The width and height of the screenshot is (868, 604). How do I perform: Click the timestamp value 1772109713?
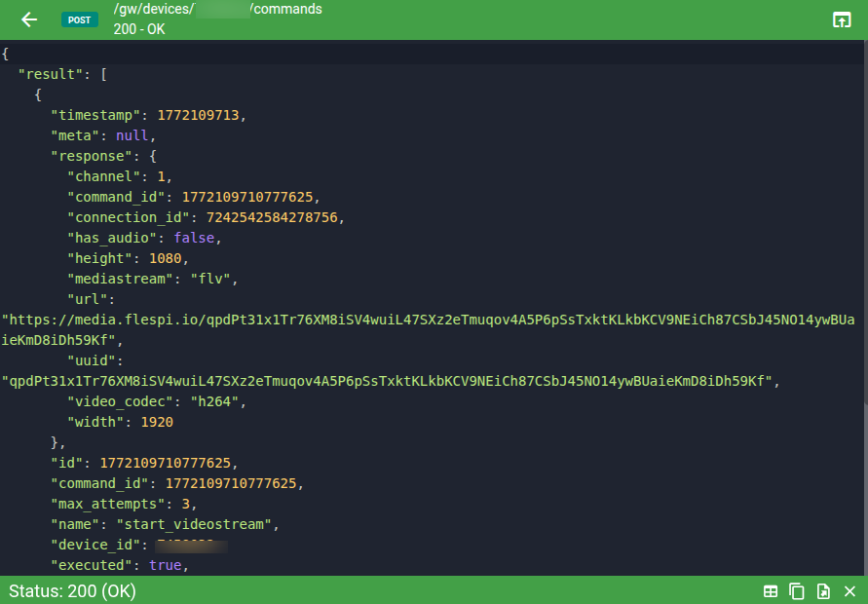pos(199,115)
